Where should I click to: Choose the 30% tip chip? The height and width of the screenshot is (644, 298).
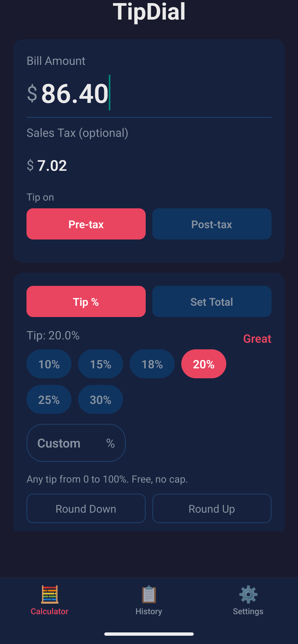click(101, 400)
